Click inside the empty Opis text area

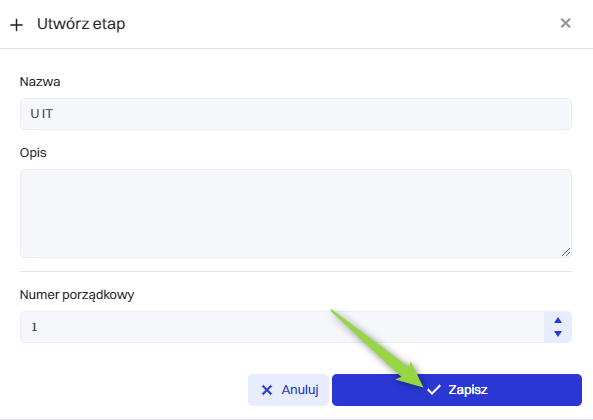coord(296,214)
